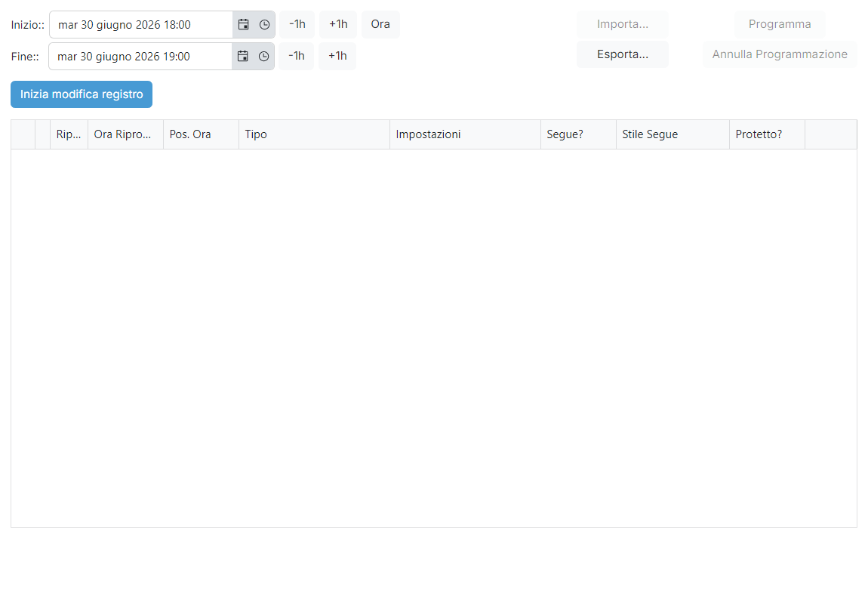The height and width of the screenshot is (604, 868).
Task: Sort by Tipo column header
Action: tap(314, 134)
